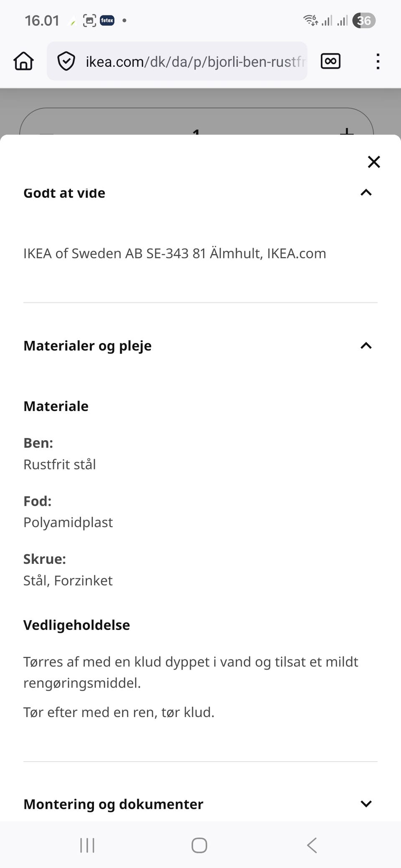Tap the Montering og dokumenter heading
The height and width of the screenshot is (868, 401).
click(113, 804)
